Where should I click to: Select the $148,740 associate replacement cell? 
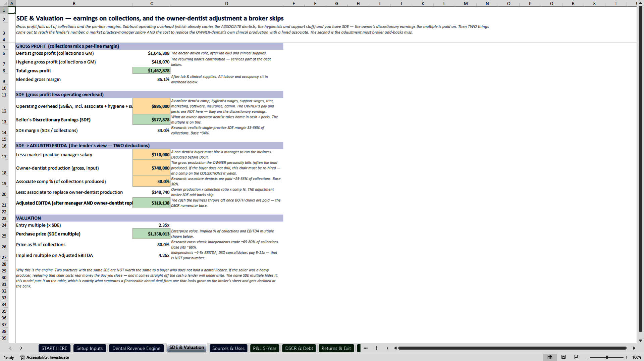pos(152,192)
